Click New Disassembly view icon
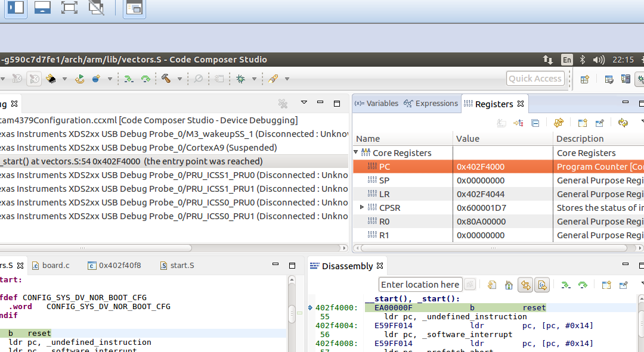 (x=606, y=285)
